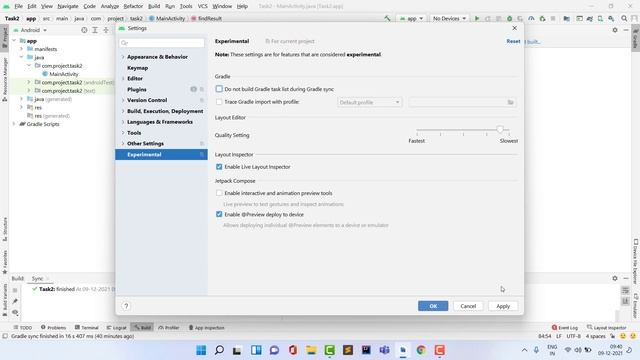Click Cancel in the Settings dialog
The height and width of the screenshot is (360, 640).
coord(468,306)
